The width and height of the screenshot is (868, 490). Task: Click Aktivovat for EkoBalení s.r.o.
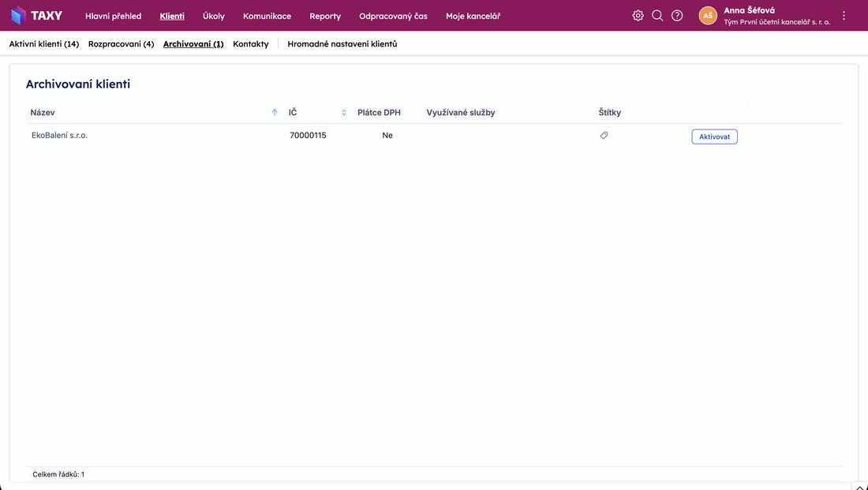714,137
